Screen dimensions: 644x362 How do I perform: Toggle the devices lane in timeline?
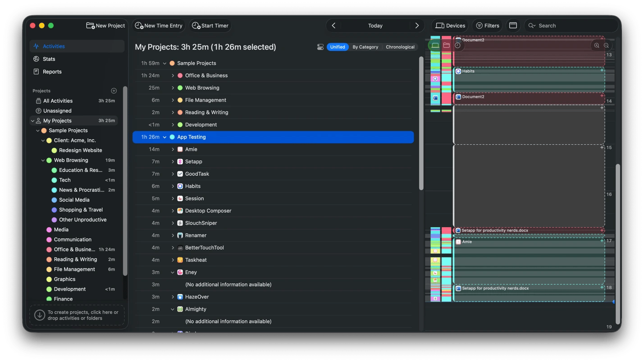[x=435, y=46]
